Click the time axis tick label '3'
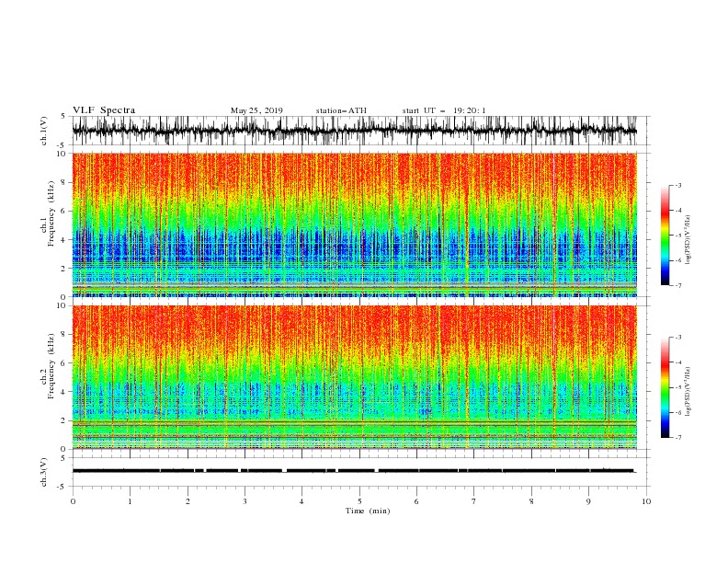Image resolution: width=728 pixels, height=563 pixels. [245, 501]
